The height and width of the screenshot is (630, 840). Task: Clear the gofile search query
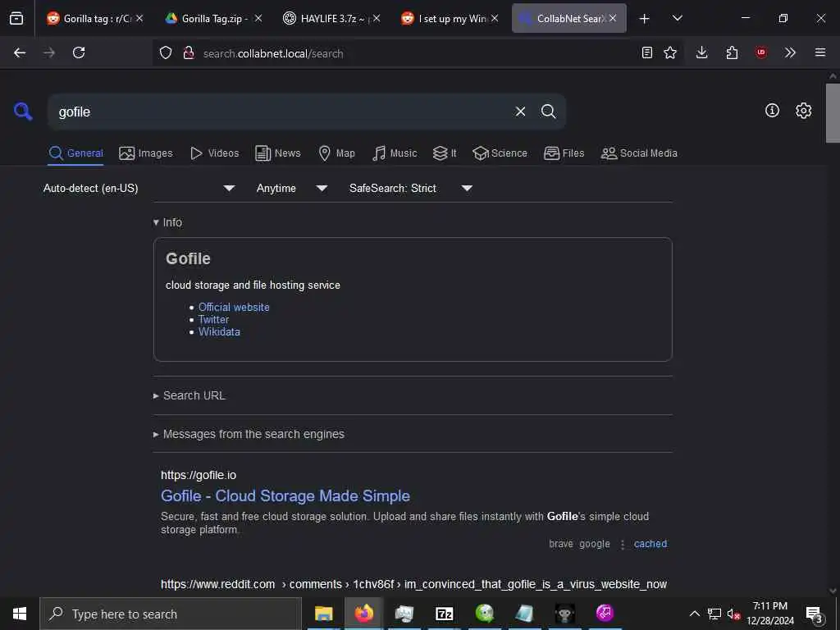(x=520, y=112)
